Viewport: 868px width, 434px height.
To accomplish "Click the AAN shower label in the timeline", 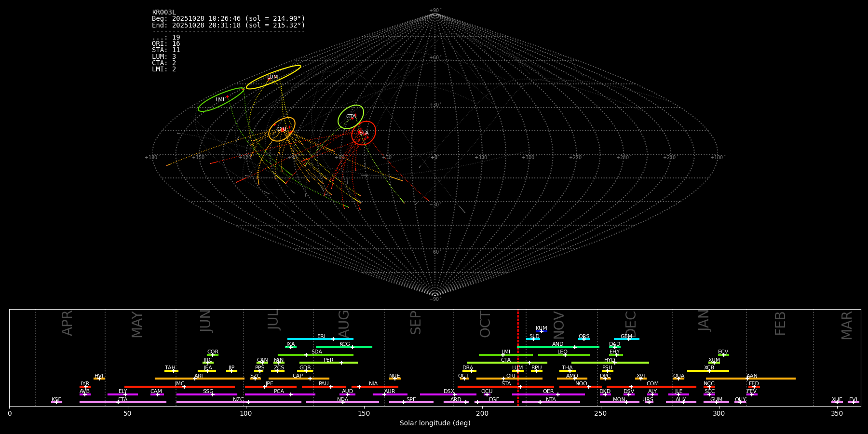I will coord(752,376).
